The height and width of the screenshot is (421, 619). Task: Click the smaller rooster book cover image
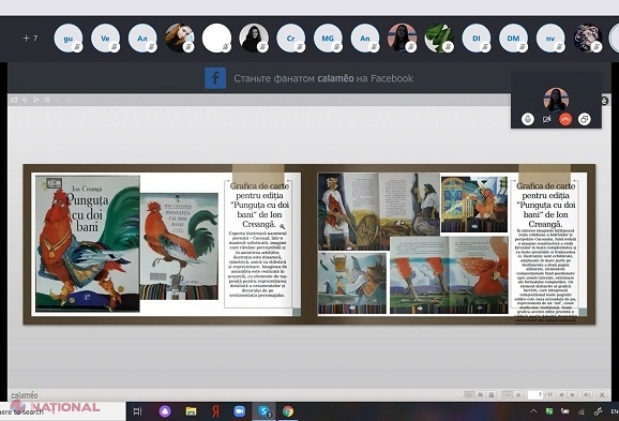179,246
